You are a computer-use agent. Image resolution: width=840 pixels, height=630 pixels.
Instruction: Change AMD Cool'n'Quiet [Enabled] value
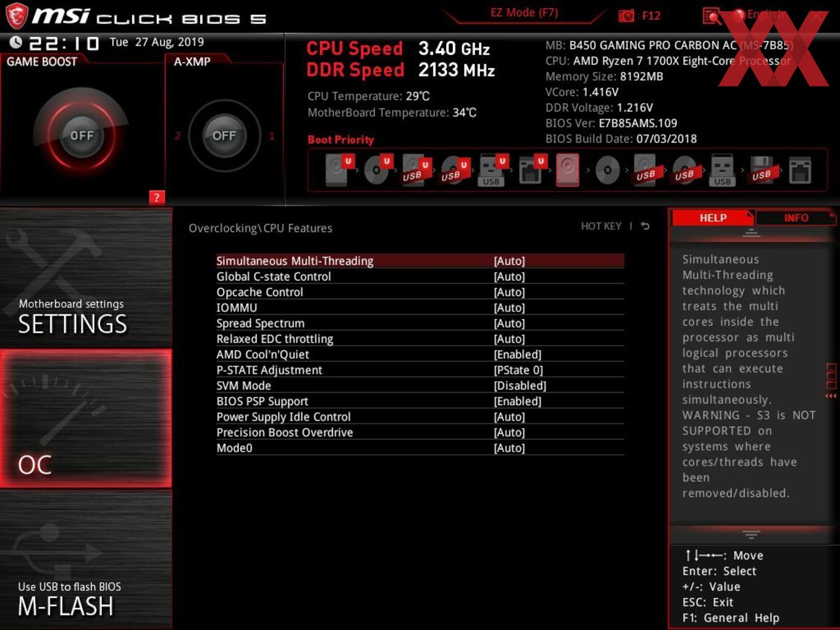tap(518, 355)
